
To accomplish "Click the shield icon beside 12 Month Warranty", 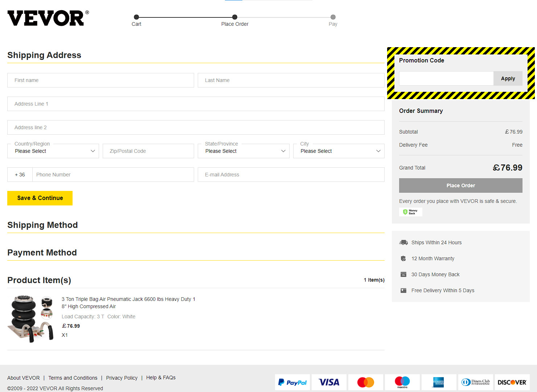I will (x=403, y=258).
